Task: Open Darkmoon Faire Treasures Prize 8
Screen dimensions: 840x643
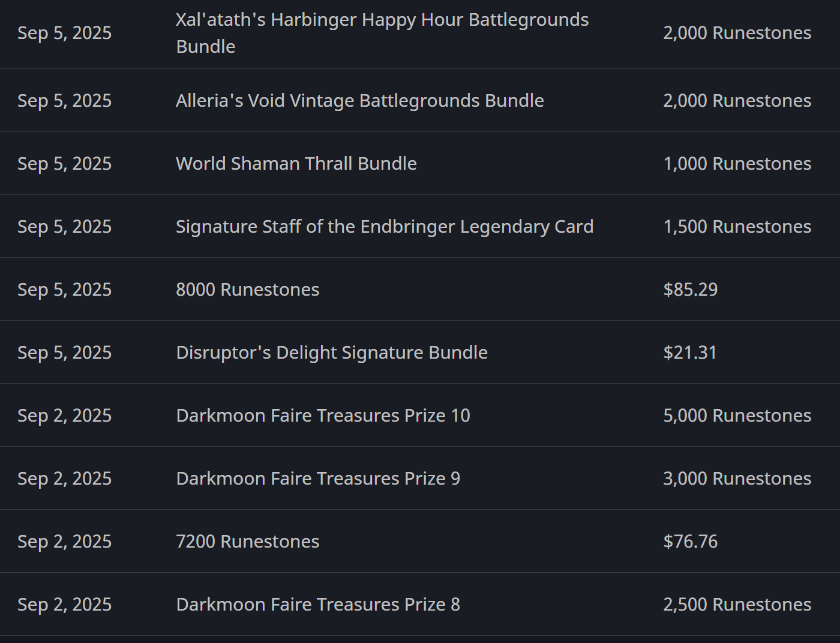Action: [x=318, y=605]
